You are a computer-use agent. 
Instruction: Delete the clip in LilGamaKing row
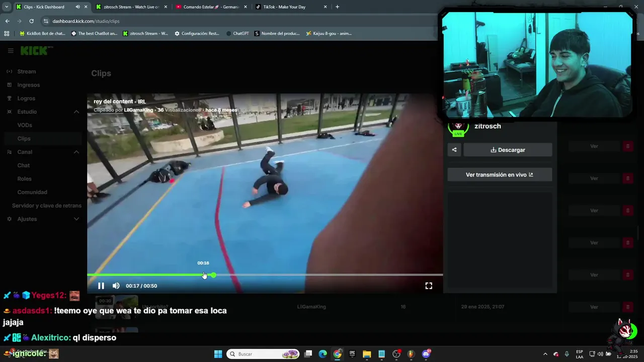pyautogui.click(x=627, y=307)
